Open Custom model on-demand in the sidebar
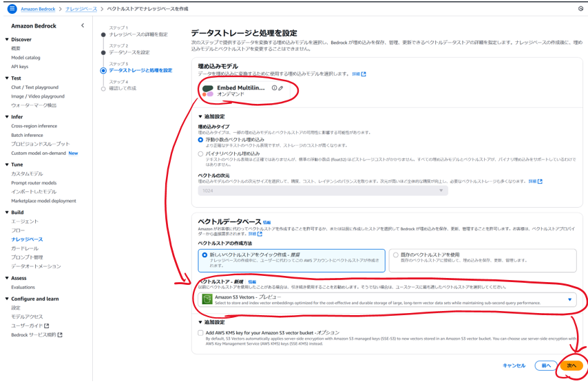The width and height of the screenshot is (588, 386). [39, 153]
